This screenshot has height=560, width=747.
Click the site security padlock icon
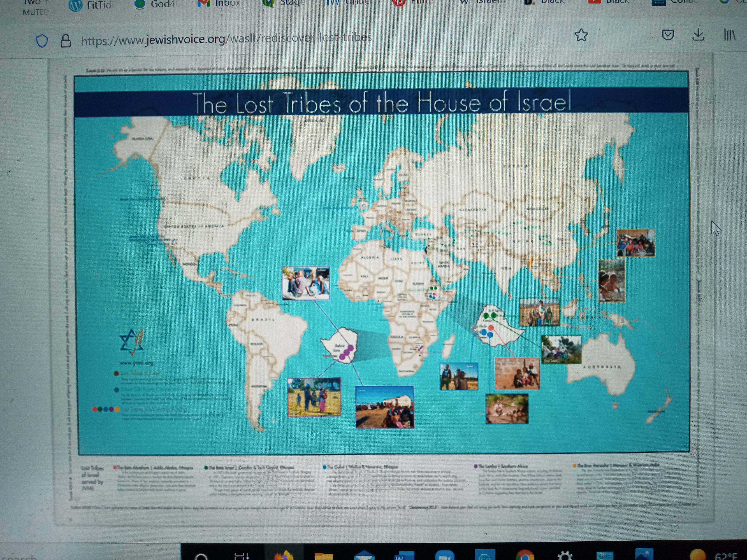point(66,41)
